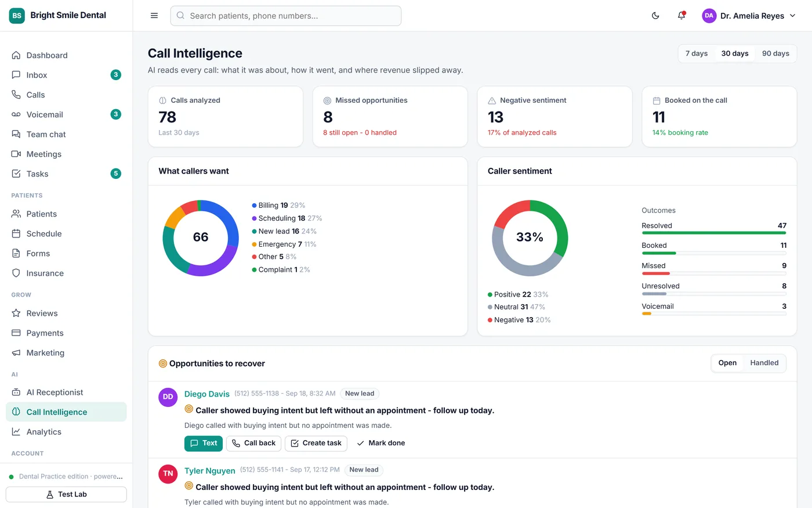The height and width of the screenshot is (508, 812).
Task: Click the Missed opportunities card
Action: [x=390, y=117]
